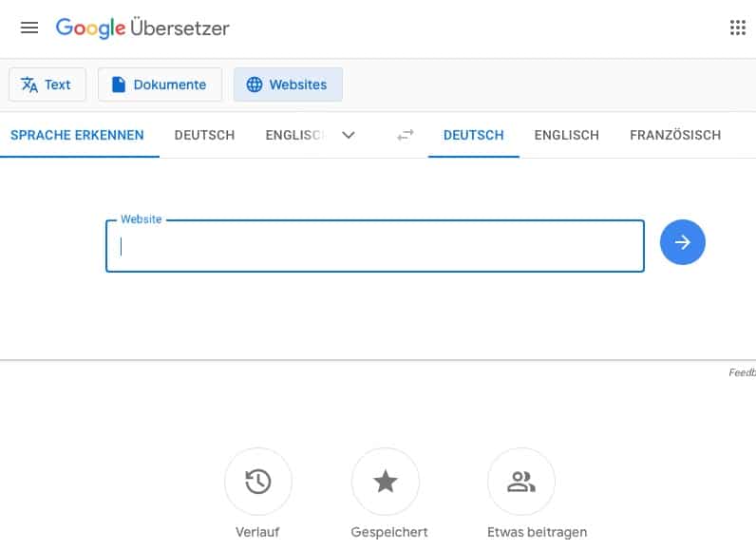
Task: Open the Feedback link
Action: [x=742, y=372]
